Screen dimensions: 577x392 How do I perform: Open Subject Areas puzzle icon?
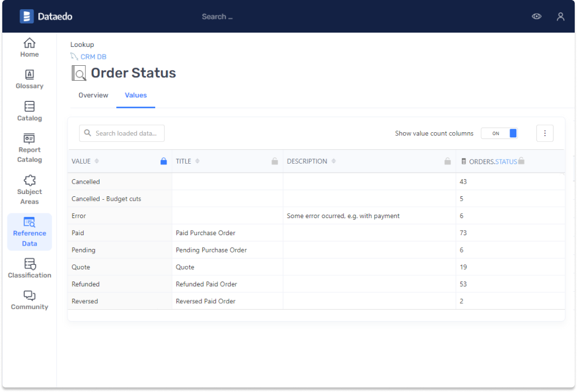(x=29, y=181)
